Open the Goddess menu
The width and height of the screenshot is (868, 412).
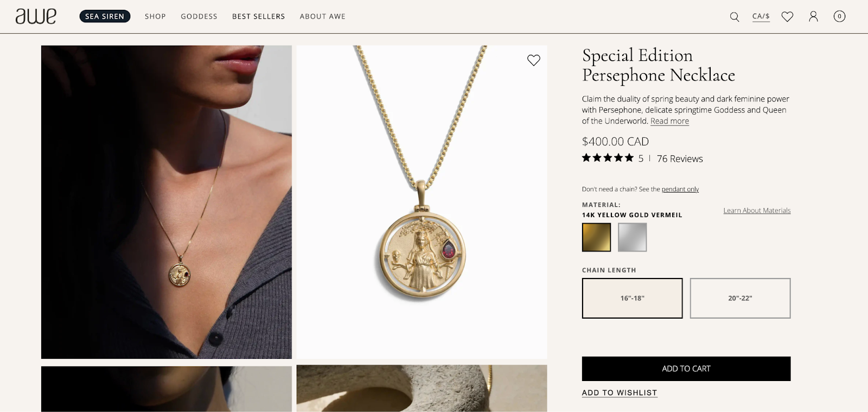199,16
